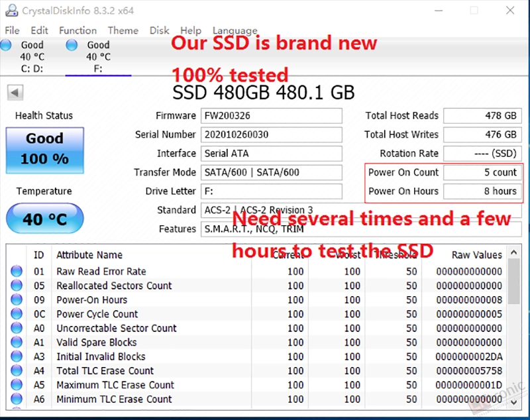
Task: Click the previous disk arrow button
Action: coord(15,92)
